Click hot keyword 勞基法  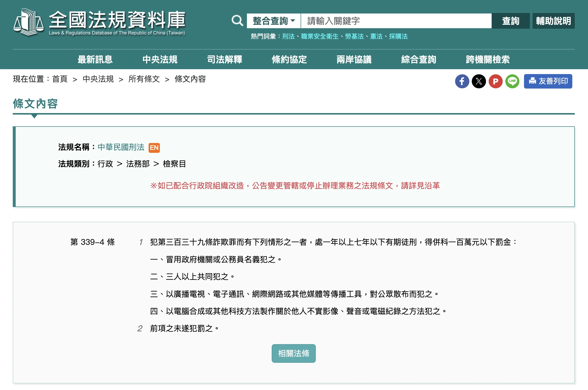pyautogui.click(x=354, y=36)
